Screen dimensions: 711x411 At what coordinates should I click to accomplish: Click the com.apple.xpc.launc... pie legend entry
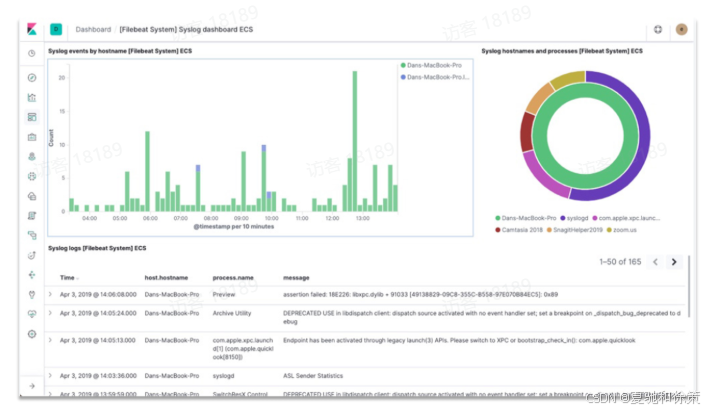point(626,218)
